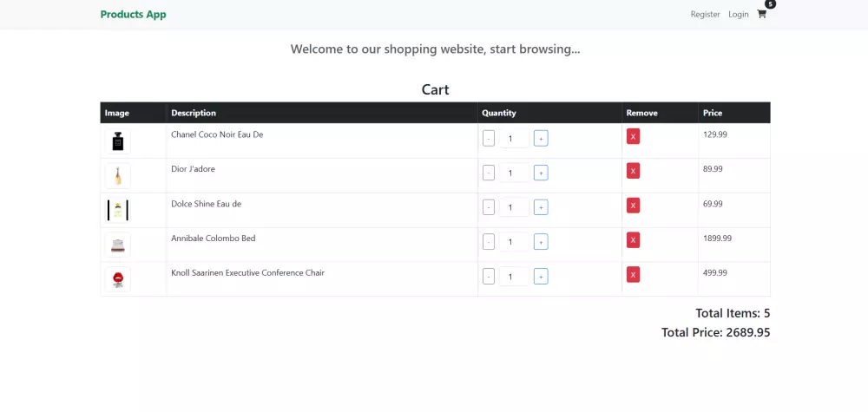The image size is (868, 412).
Task: Decrease Chanel Coco Noir quantity
Action: point(489,138)
